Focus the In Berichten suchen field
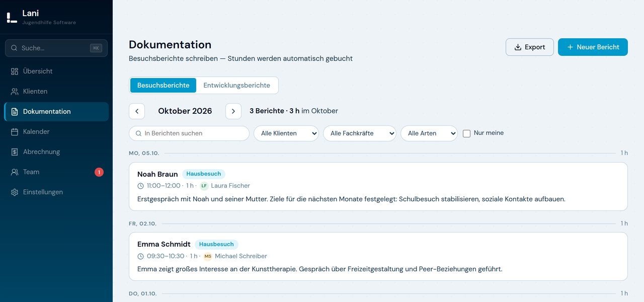 click(x=189, y=133)
